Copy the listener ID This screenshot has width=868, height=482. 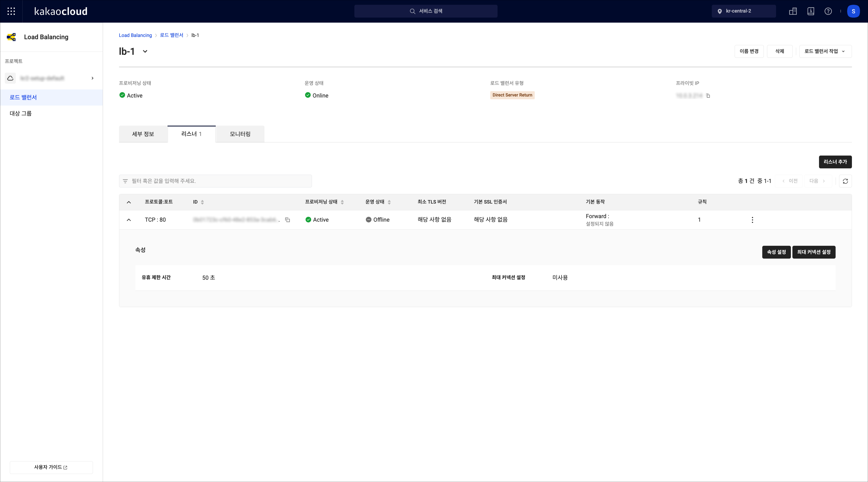click(x=287, y=220)
